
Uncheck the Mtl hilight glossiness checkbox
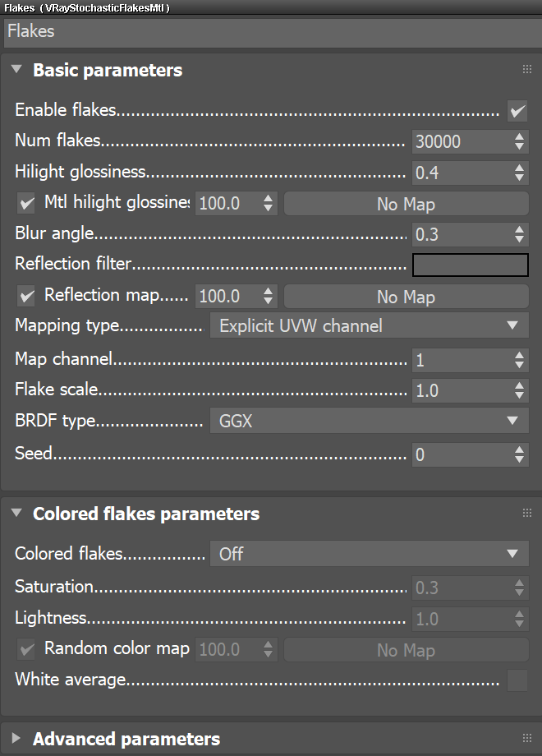[25, 202]
